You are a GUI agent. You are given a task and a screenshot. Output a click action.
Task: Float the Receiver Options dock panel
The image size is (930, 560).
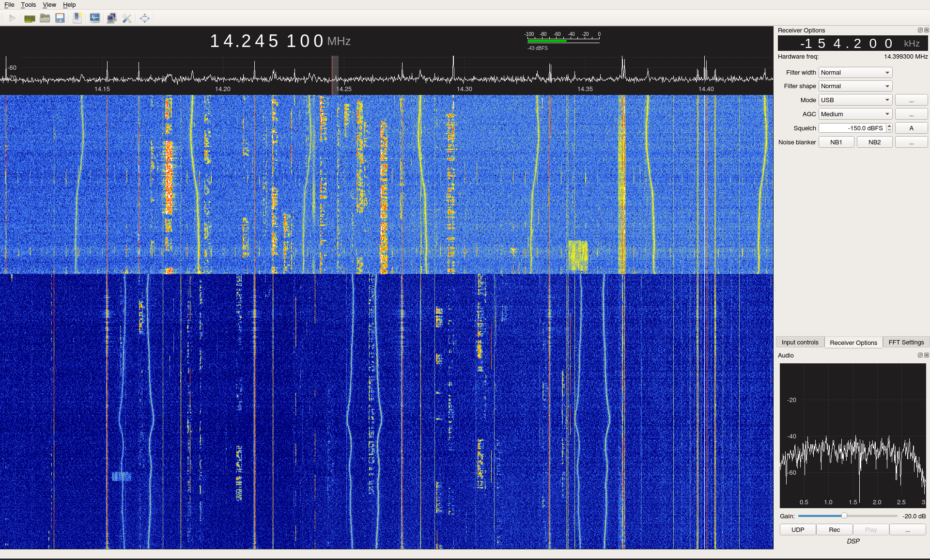point(920,30)
